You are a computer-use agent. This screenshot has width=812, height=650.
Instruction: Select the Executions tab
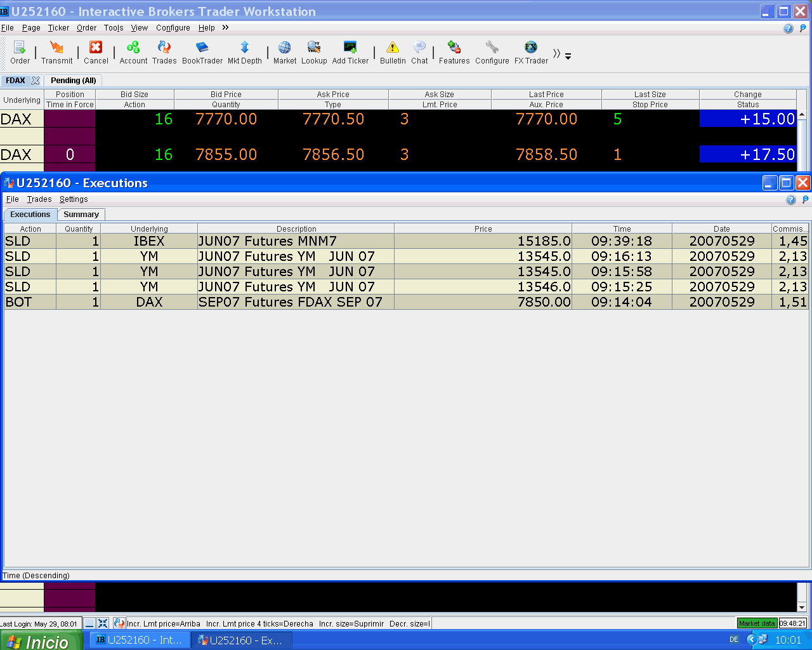(x=30, y=215)
